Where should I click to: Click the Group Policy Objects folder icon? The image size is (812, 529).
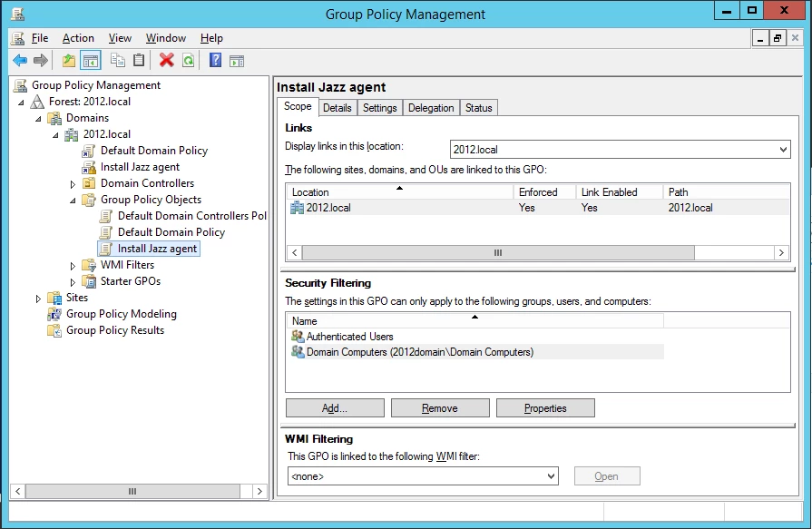tap(89, 200)
